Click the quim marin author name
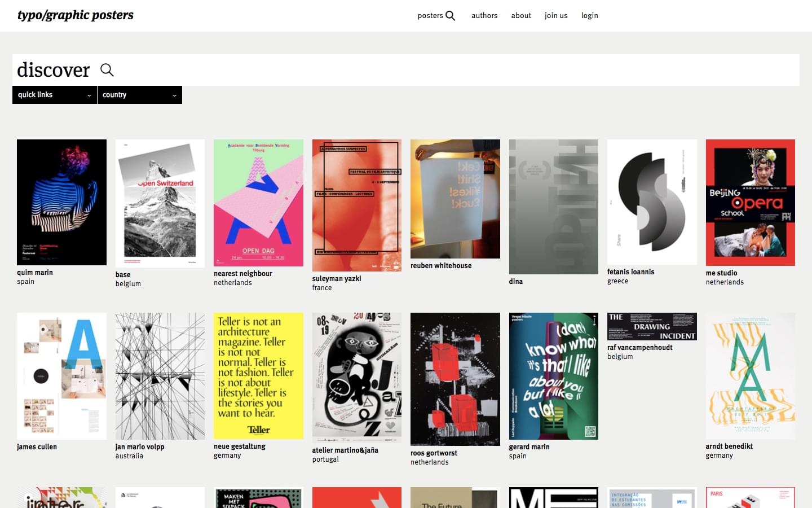Image resolution: width=812 pixels, height=508 pixels. click(x=35, y=273)
